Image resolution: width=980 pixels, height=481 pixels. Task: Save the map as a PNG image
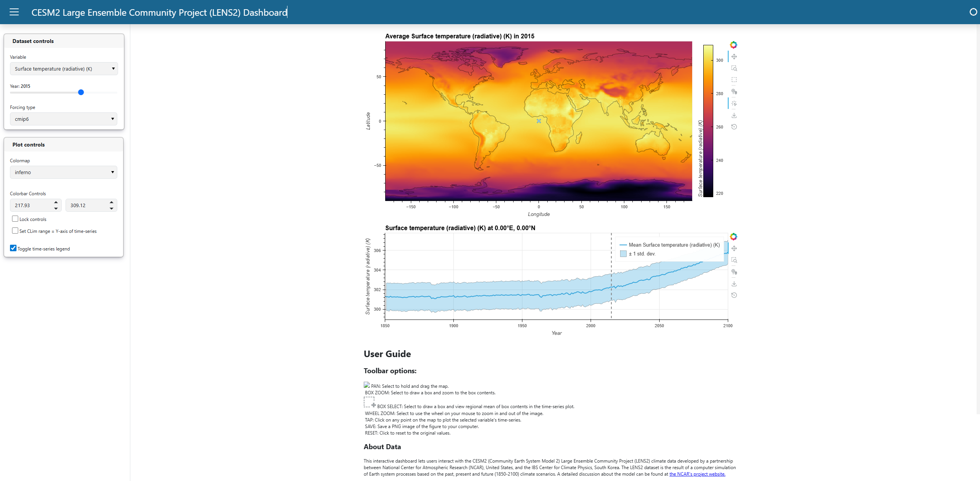coord(734,115)
